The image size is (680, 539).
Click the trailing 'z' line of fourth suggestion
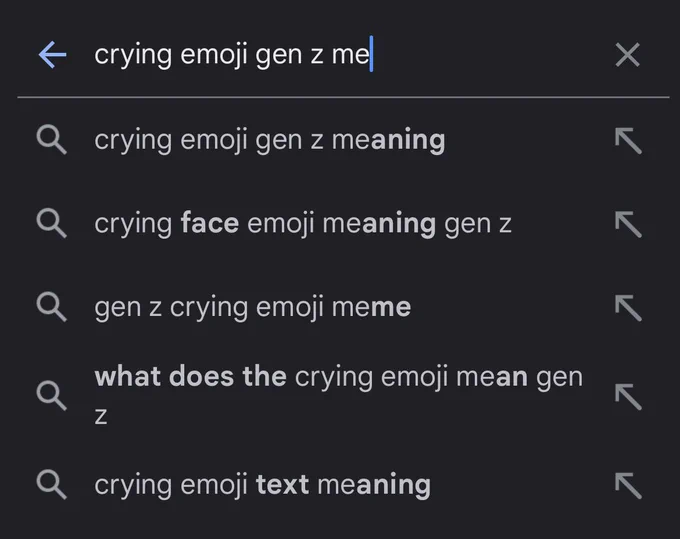click(x=101, y=416)
